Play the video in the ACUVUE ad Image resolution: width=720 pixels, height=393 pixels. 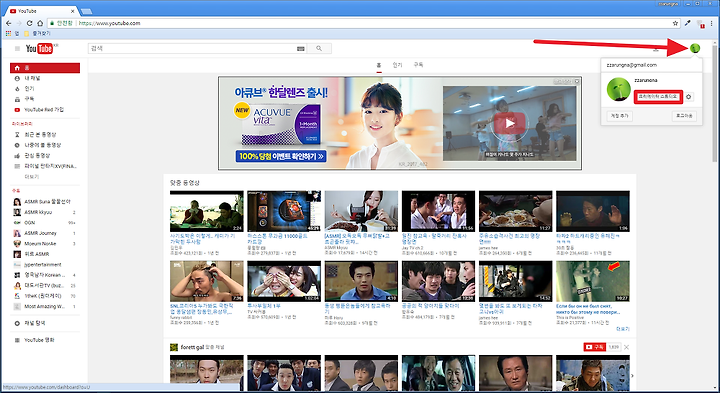(509, 124)
